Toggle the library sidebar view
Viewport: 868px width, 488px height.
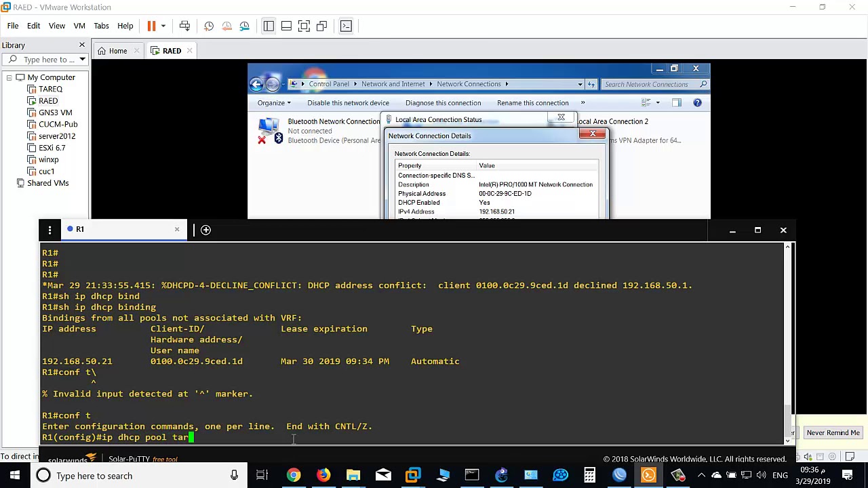[x=269, y=26]
